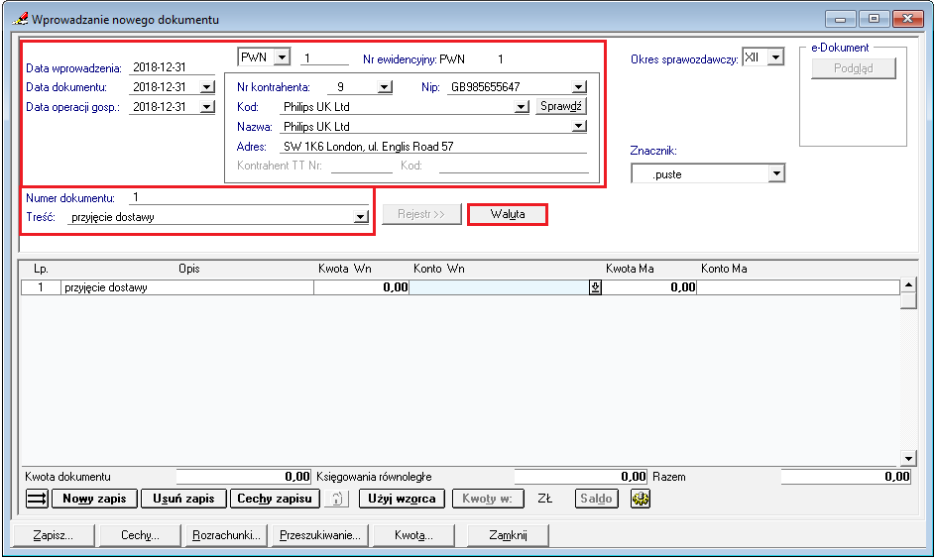Click the Kwota Wn cell in row 1
The image size is (937, 560).
point(361,287)
